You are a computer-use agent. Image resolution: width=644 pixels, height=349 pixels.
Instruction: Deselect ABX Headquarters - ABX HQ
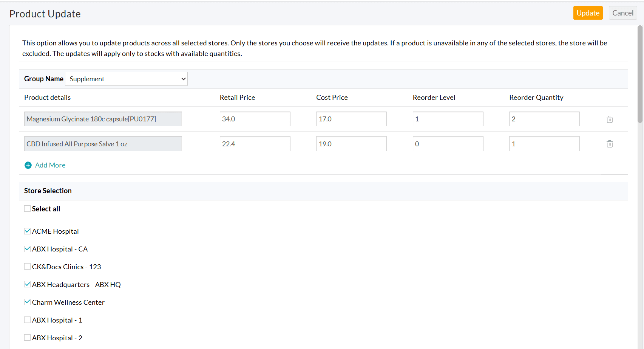[28, 284]
